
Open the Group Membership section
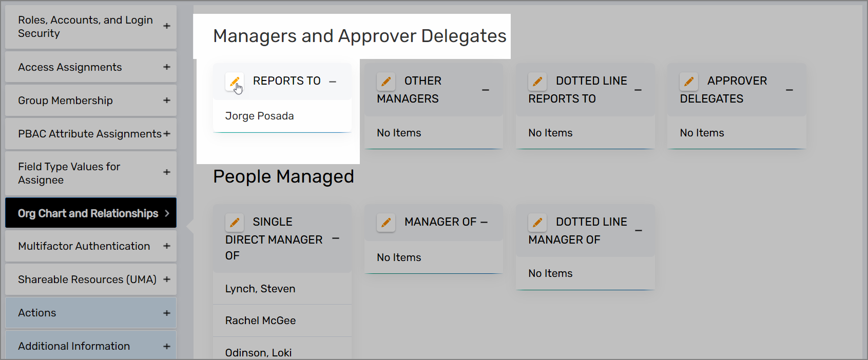[166, 101]
